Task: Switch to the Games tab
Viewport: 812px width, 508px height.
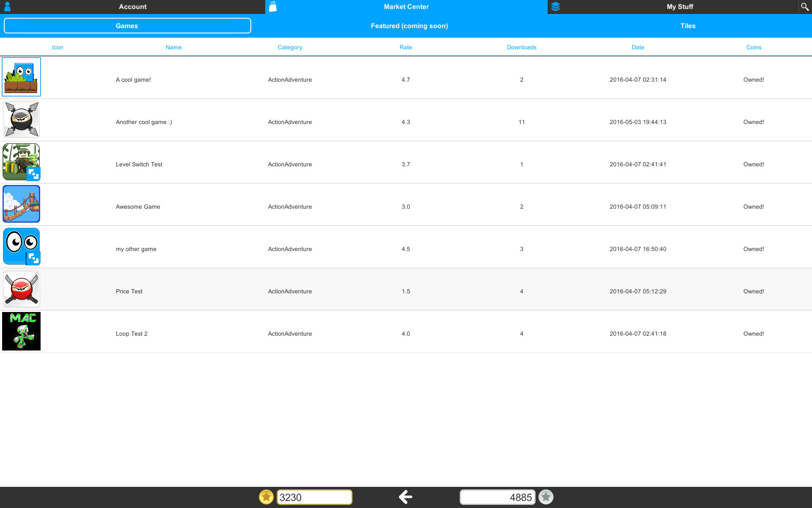Action: point(127,25)
